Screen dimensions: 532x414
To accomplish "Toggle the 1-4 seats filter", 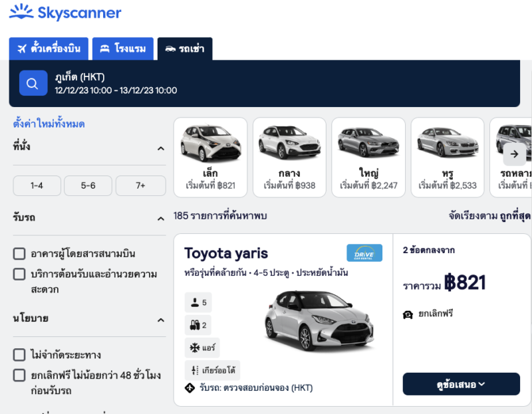I will click(37, 186).
